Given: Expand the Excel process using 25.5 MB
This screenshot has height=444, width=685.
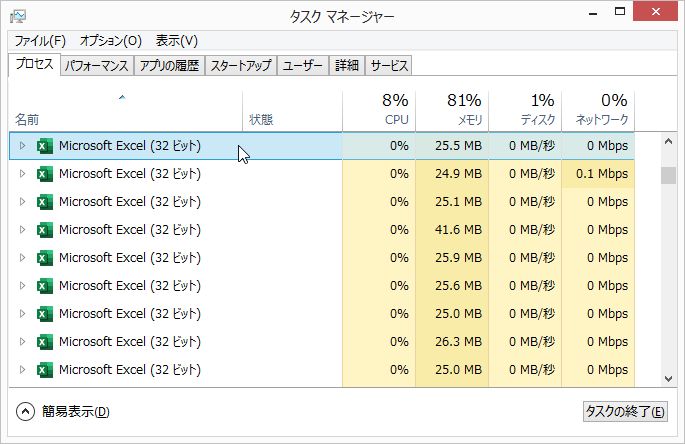Looking at the screenshot, I should (22, 146).
